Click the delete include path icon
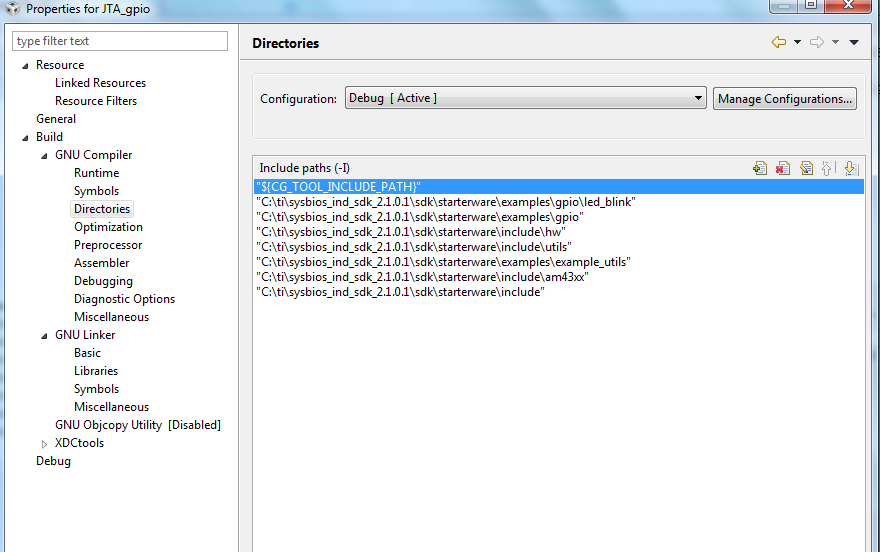Screen dimensions: 880x552 tap(783, 168)
